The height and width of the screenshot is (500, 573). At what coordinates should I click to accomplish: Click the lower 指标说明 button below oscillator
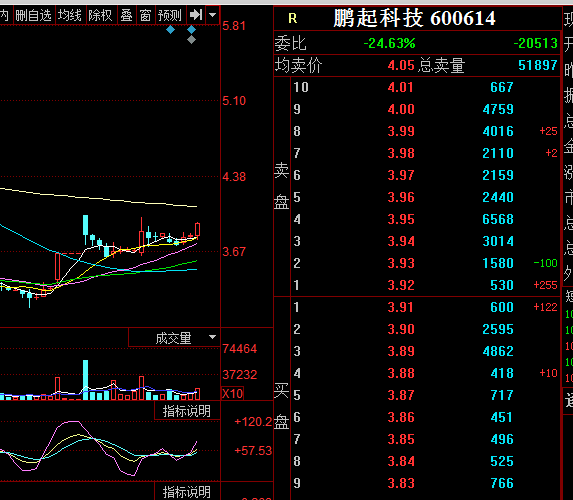coord(187,492)
